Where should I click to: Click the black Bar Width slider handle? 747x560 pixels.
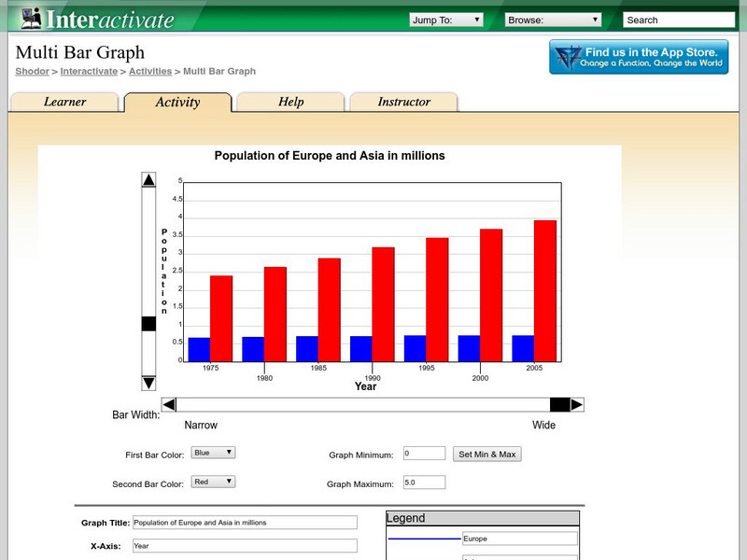pyautogui.click(x=559, y=404)
